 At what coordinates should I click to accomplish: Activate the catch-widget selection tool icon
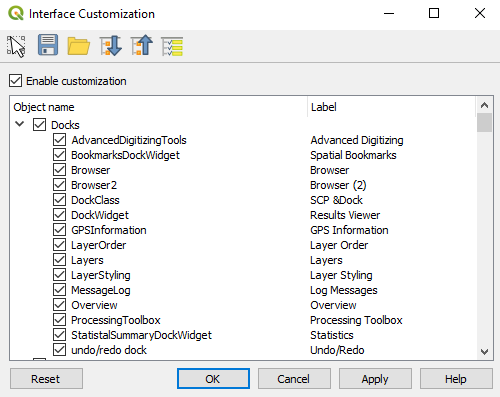(16, 46)
